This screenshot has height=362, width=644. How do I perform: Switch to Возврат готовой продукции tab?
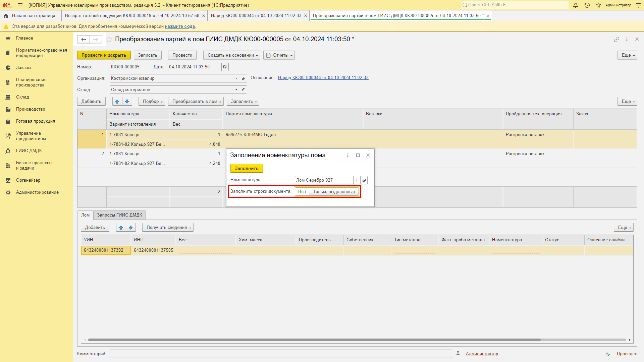click(x=132, y=16)
